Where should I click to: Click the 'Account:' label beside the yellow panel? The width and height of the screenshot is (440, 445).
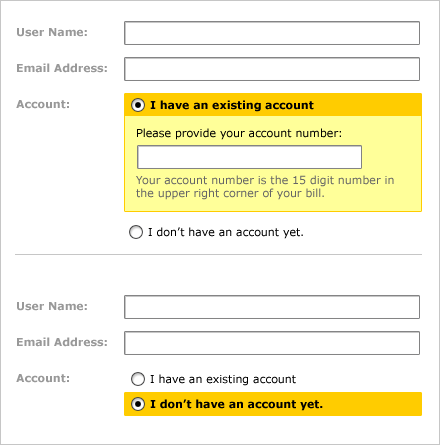(43, 104)
